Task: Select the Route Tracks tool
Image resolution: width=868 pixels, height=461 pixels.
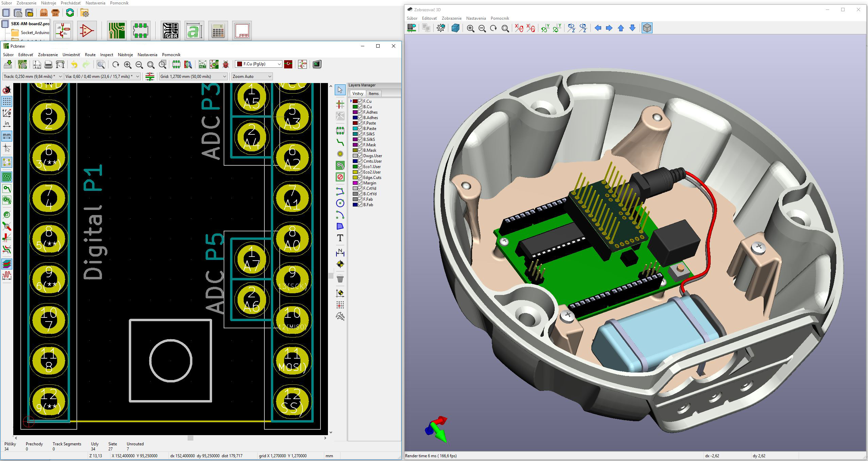Action: point(340,143)
